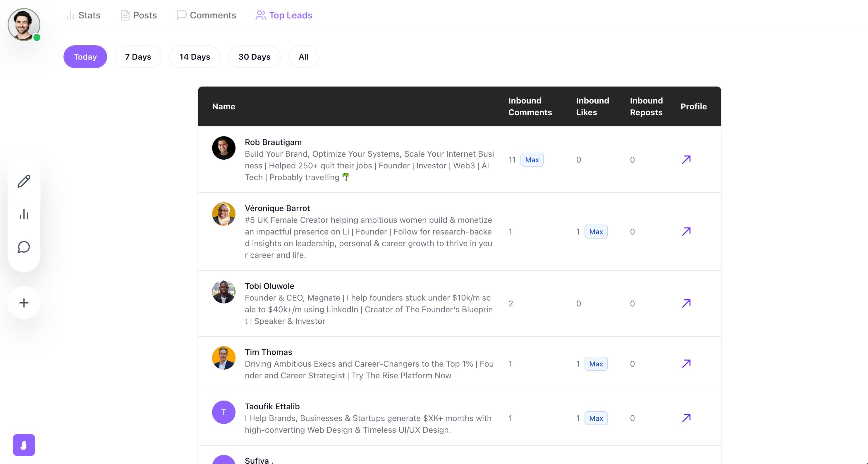This screenshot has height=464, width=868.
Task: Toggle the 14 Days time filter
Action: (195, 56)
